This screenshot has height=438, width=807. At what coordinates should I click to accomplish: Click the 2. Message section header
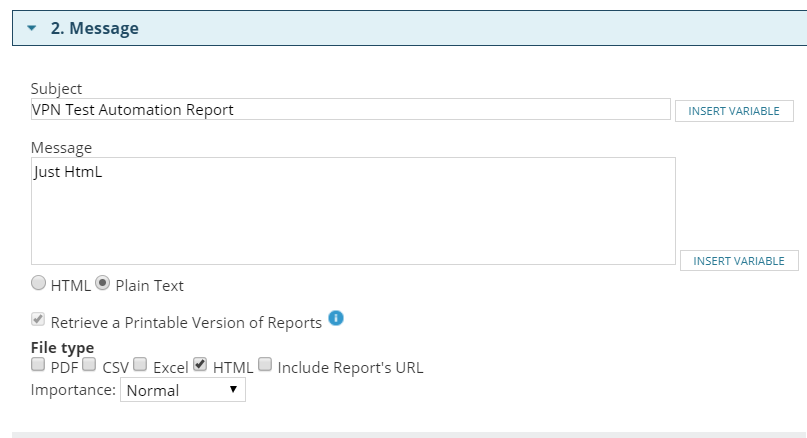point(410,28)
